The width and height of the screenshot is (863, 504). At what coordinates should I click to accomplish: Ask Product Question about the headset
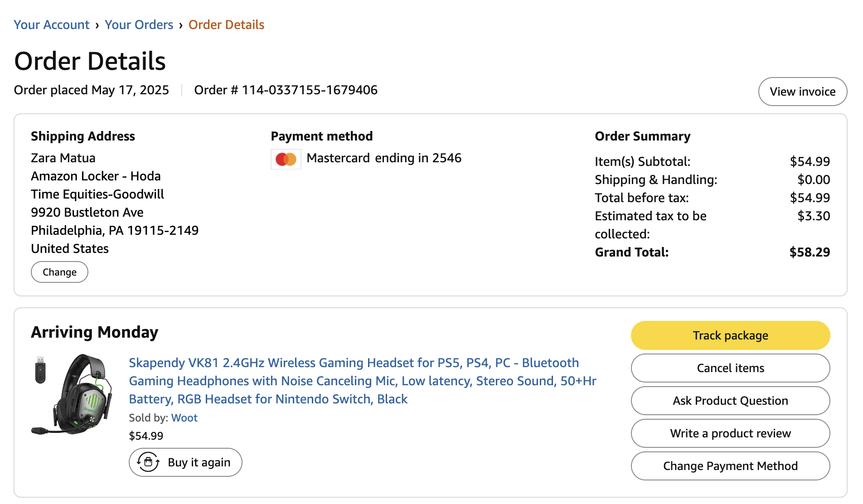point(730,401)
